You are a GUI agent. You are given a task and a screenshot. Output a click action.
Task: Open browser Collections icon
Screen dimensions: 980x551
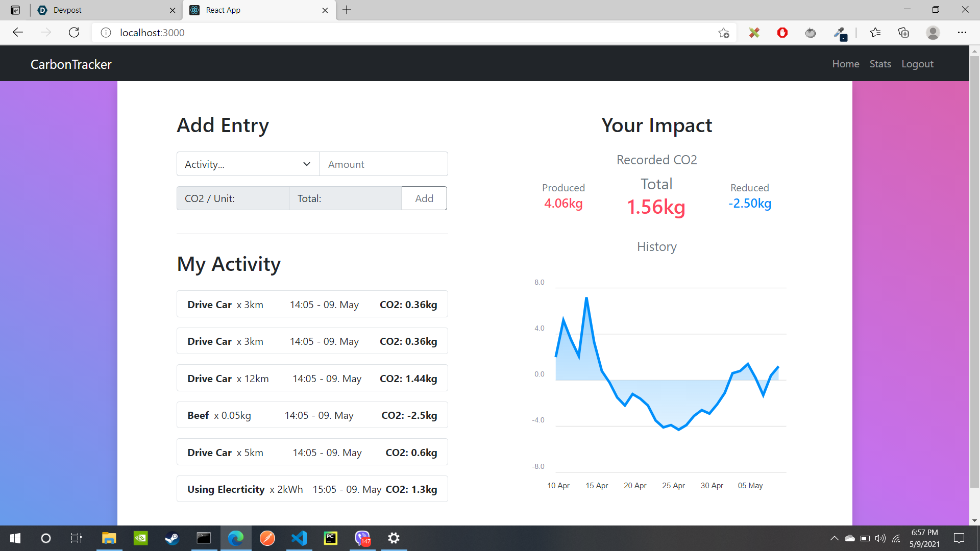[903, 33]
